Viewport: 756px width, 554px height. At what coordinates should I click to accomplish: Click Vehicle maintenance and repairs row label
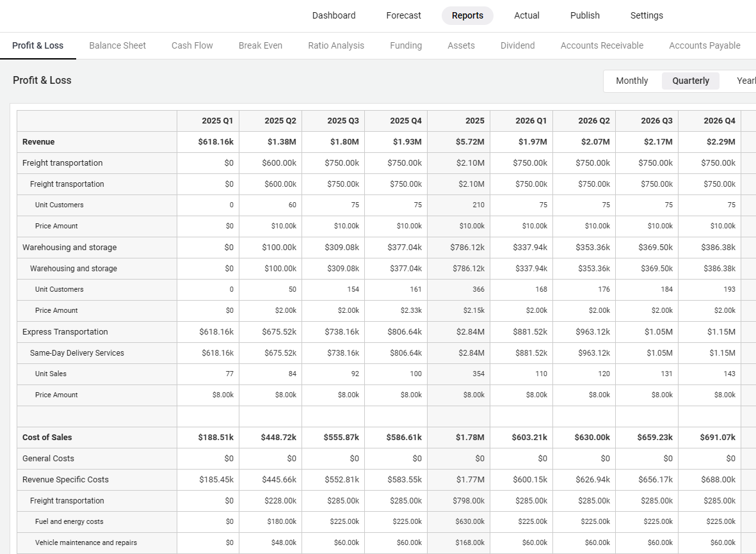pyautogui.click(x=86, y=542)
